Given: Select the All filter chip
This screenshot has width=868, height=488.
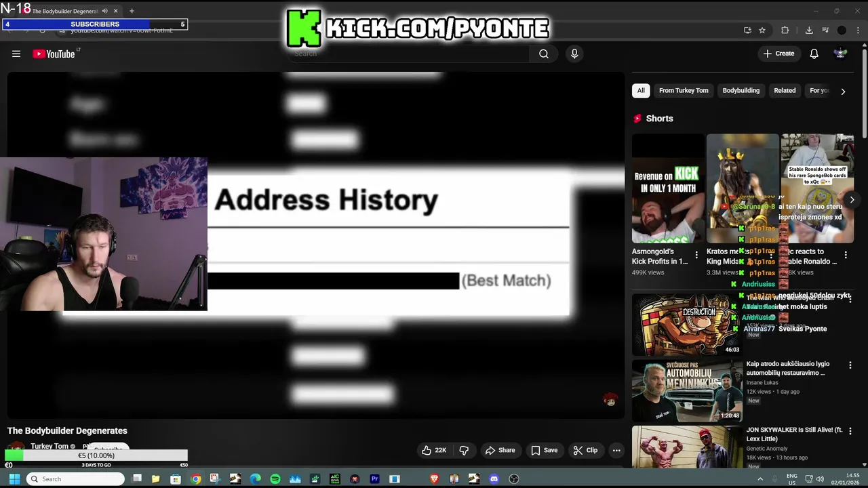Looking at the screenshot, I should tap(641, 90).
